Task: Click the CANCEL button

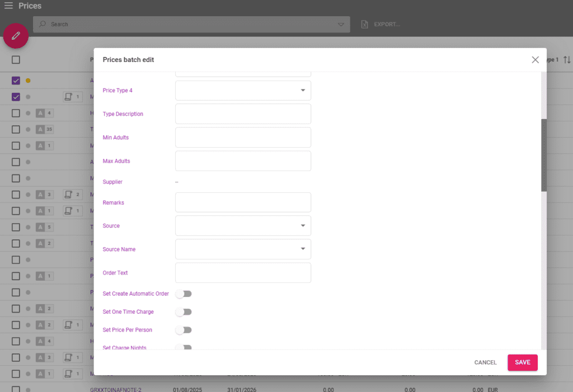Action: (x=485, y=362)
